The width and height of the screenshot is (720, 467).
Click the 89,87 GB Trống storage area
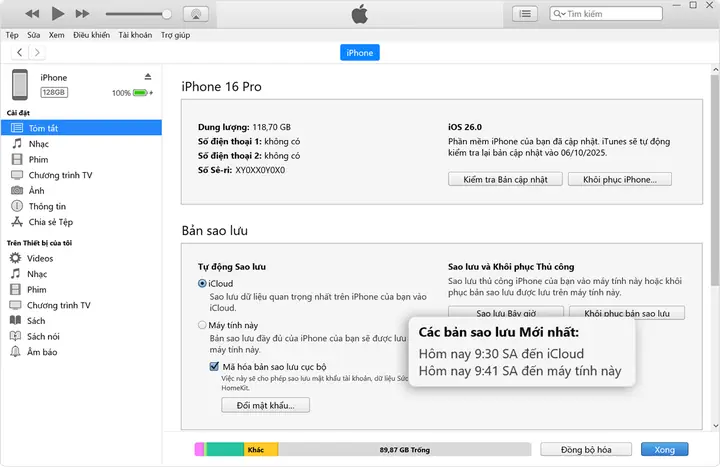[405, 450]
